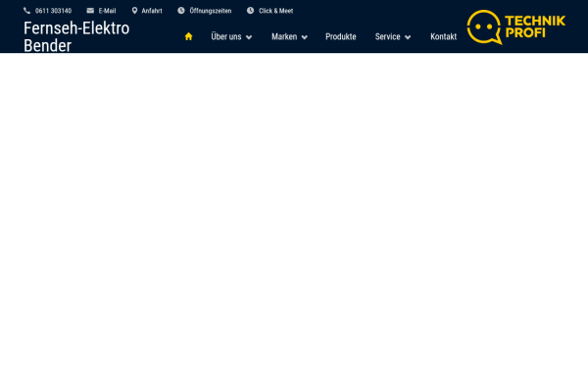
Task: Open the Über uns menu
Action: (226, 36)
